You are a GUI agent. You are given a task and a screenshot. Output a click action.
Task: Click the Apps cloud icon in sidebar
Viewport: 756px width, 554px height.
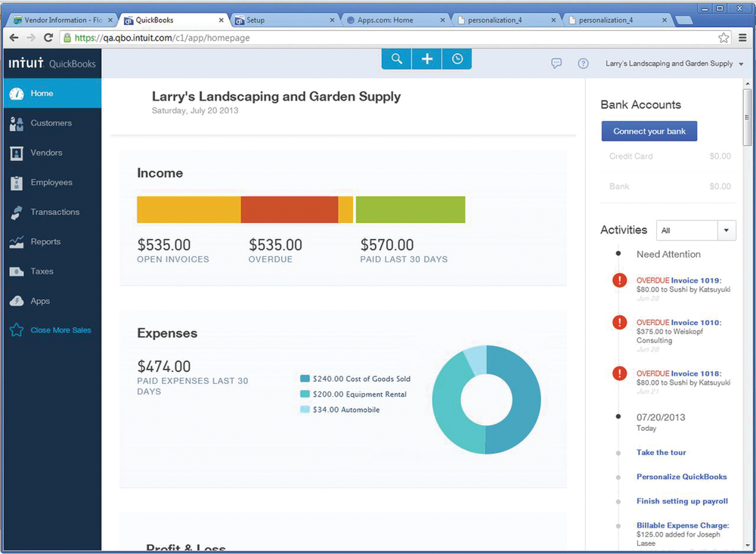pos(17,301)
